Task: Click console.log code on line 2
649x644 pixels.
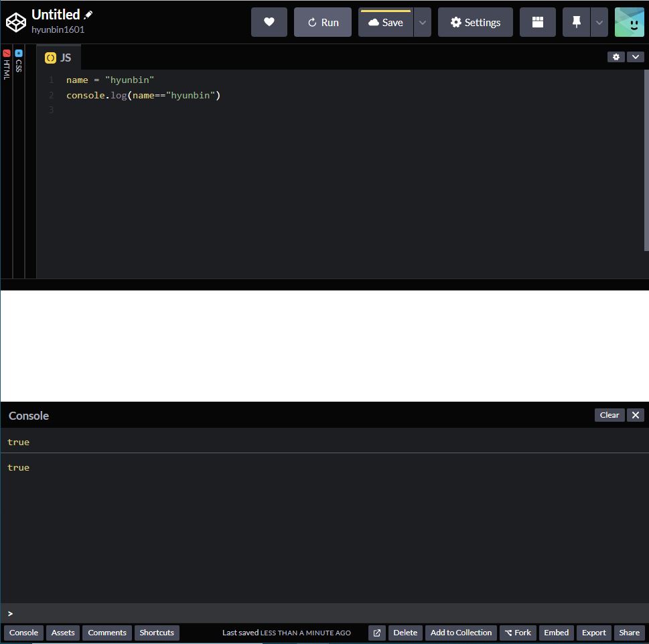Action: 143,95
